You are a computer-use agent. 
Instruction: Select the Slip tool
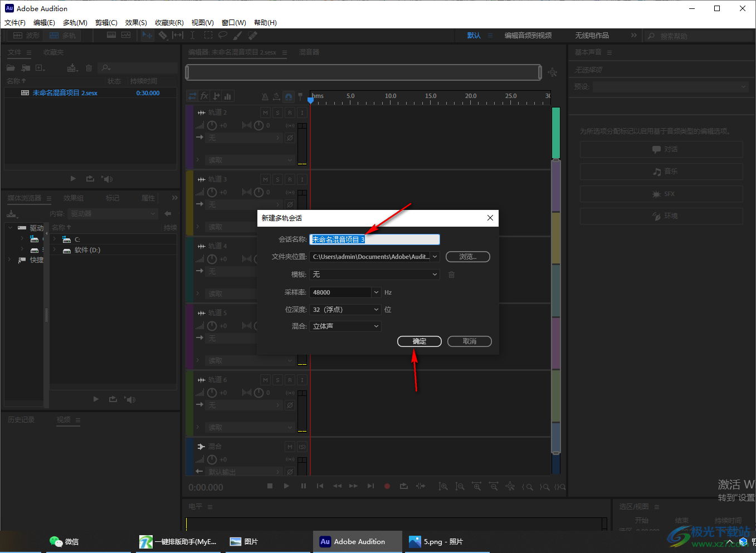[x=178, y=35]
